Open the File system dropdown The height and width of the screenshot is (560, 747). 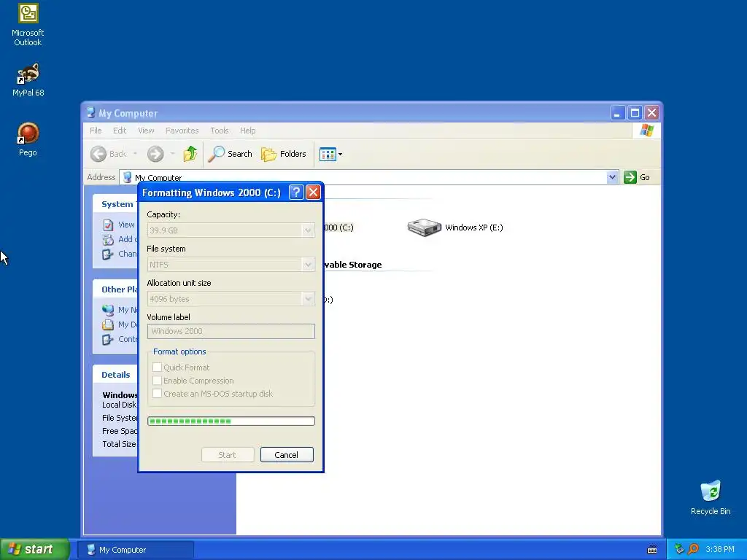point(308,265)
